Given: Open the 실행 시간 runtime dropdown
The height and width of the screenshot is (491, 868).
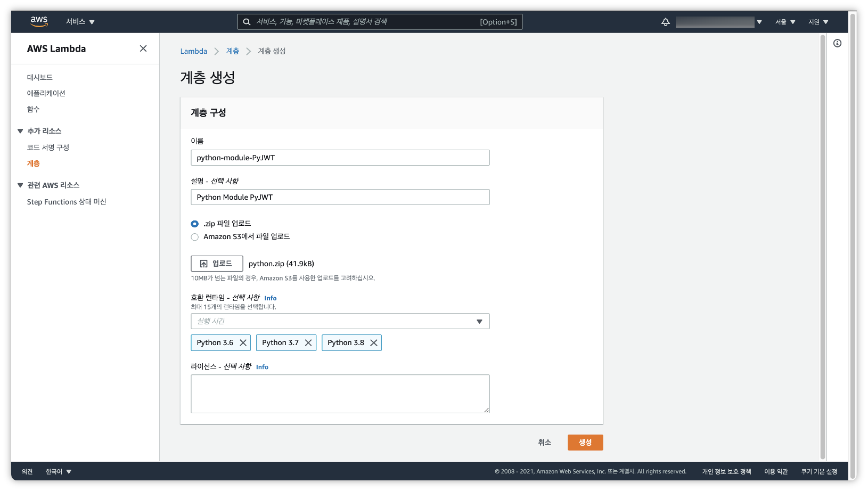Looking at the screenshot, I should pyautogui.click(x=340, y=321).
